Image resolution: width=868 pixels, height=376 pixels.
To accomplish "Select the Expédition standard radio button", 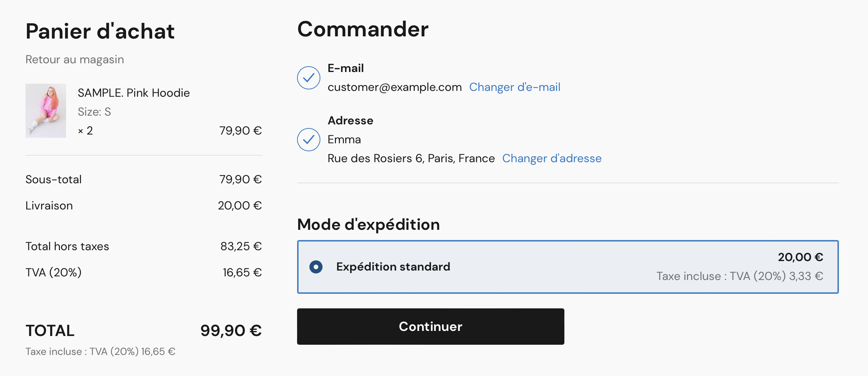I will 316,267.
